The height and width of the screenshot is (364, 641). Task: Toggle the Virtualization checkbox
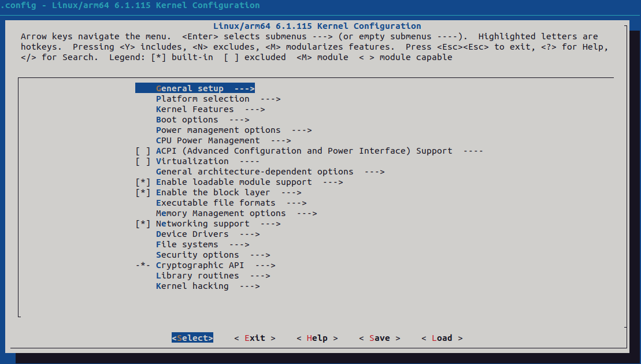[143, 161]
